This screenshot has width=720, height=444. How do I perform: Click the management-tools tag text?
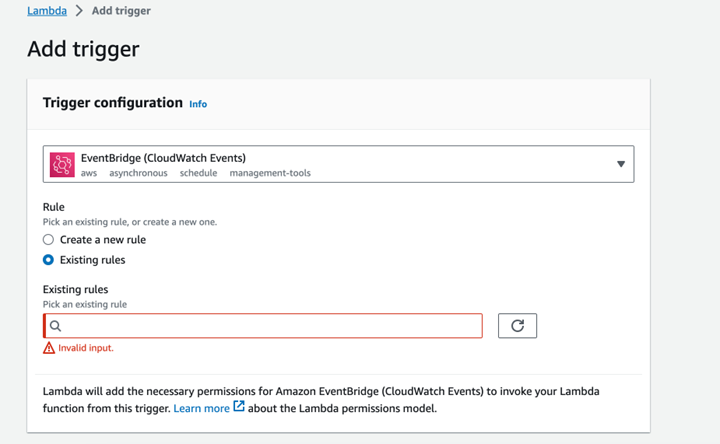point(270,173)
